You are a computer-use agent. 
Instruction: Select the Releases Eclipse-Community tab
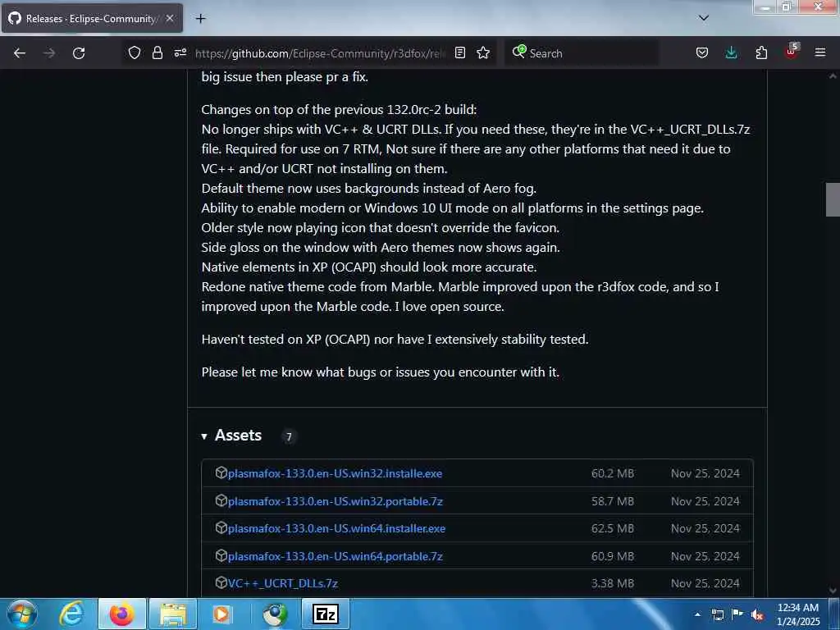coord(92,18)
